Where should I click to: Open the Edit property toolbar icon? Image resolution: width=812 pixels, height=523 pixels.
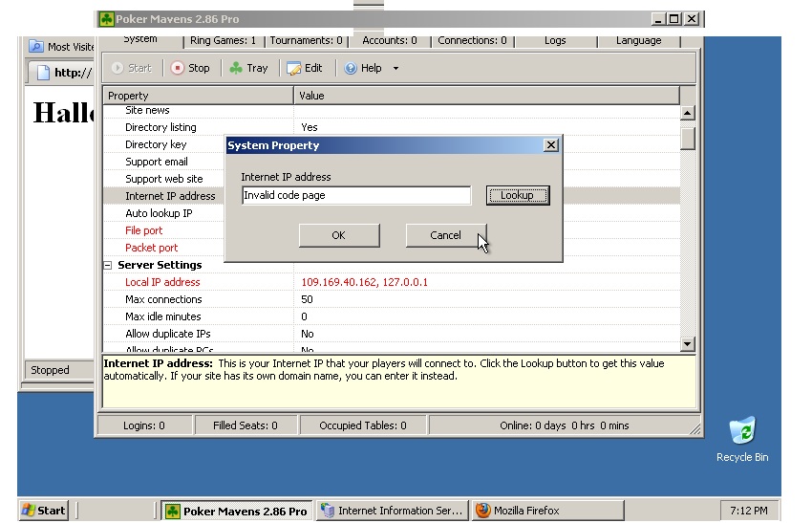click(293, 68)
